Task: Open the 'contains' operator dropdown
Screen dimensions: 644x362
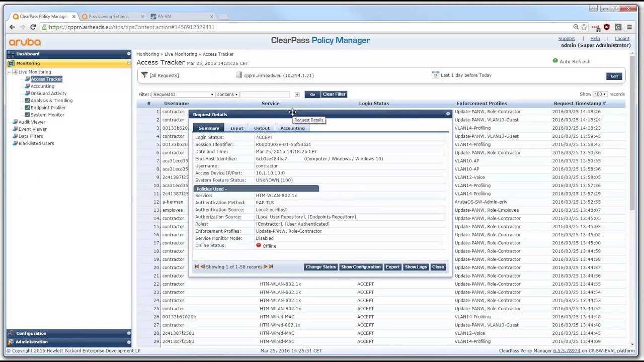Action: click(x=227, y=95)
